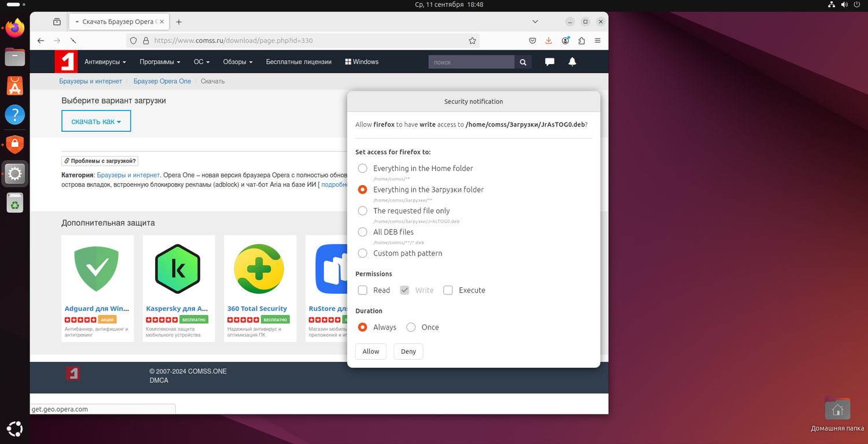Expand the Обзоры dropdown menu

point(238,62)
